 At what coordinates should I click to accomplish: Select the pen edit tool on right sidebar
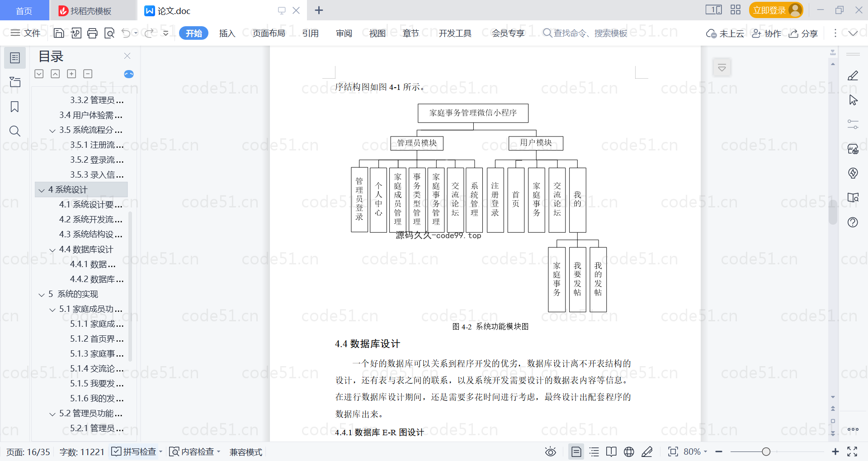pos(853,75)
